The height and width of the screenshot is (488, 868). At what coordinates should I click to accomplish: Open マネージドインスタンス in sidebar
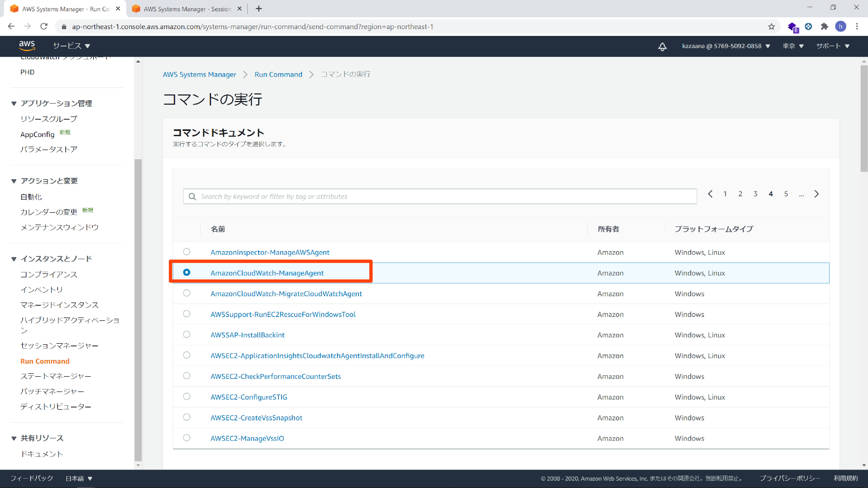(59, 305)
